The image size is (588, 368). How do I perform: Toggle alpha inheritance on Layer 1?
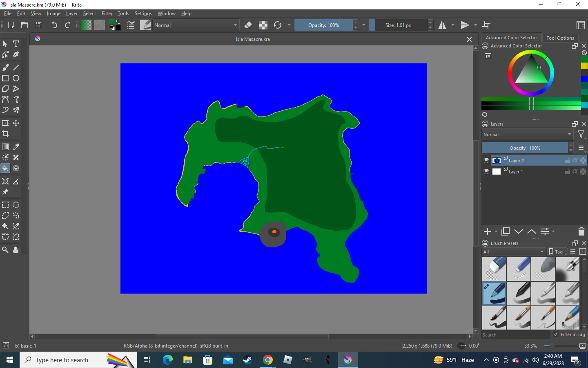(x=575, y=171)
